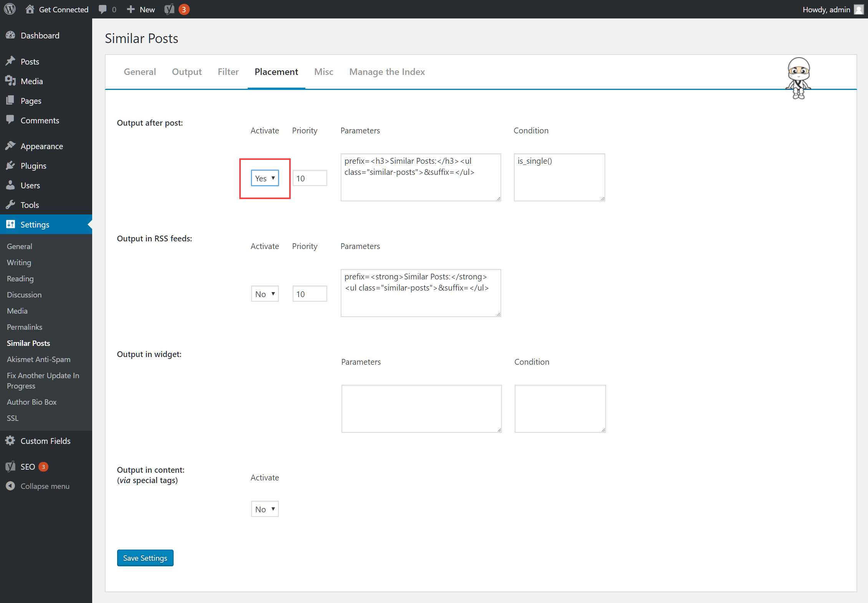Click the ninja mascot image

(798, 78)
